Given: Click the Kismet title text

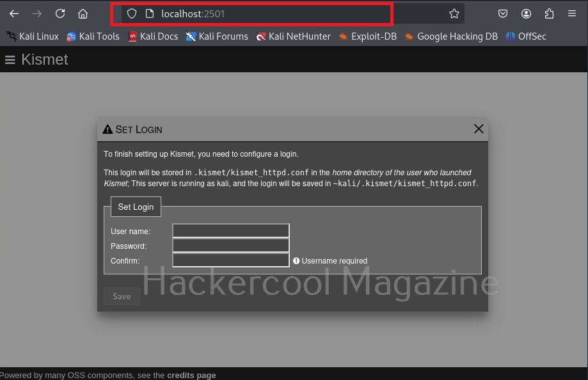Looking at the screenshot, I should [x=45, y=59].
